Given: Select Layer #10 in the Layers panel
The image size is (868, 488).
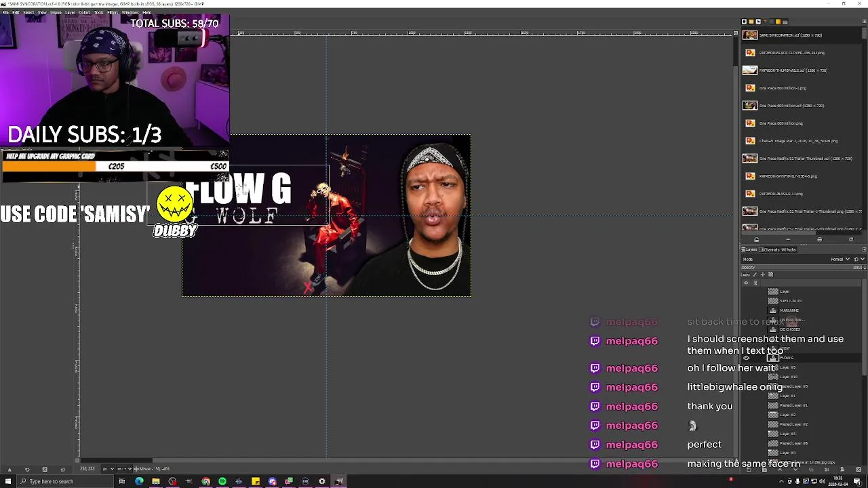Looking at the screenshot, I should click(x=789, y=377).
